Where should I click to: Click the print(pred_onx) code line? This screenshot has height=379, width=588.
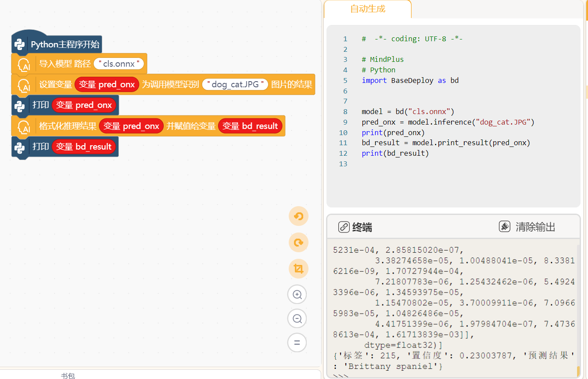(x=393, y=132)
